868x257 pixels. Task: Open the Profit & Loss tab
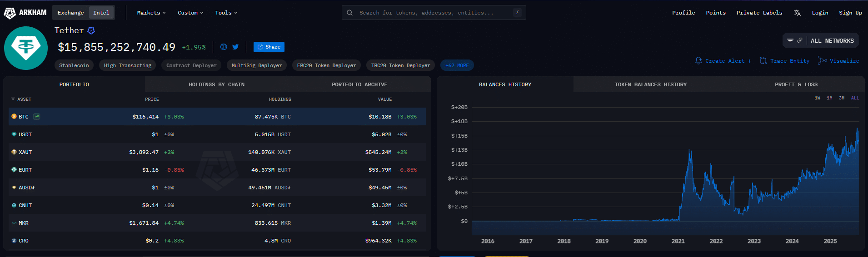click(796, 84)
